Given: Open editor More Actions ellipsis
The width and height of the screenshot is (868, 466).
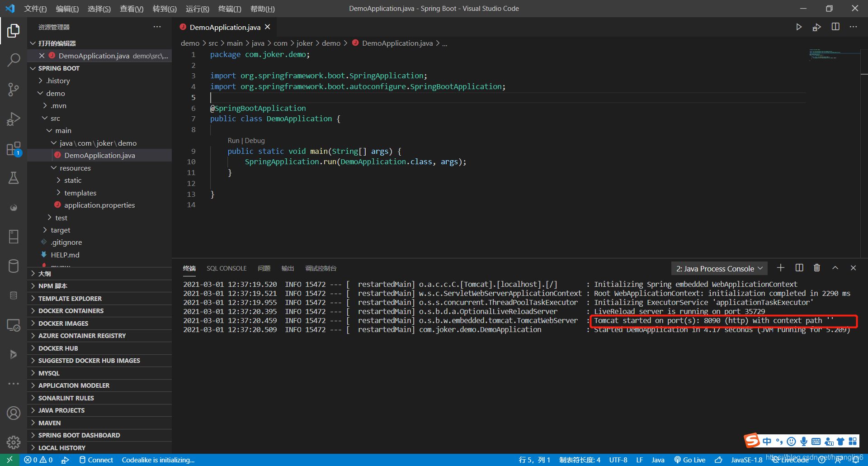Looking at the screenshot, I should click(x=853, y=27).
